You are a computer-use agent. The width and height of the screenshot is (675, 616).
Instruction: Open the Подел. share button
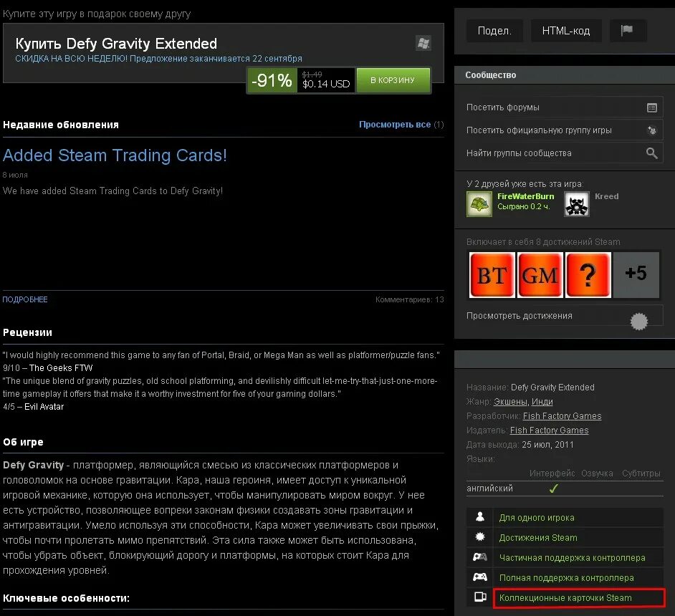pyautogui.click(x=494, y=31)
